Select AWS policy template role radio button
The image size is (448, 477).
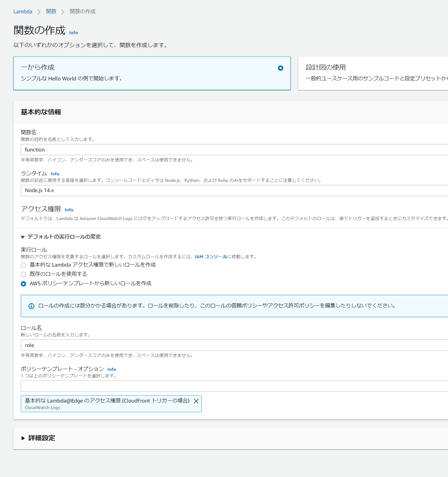click(24, 284)
